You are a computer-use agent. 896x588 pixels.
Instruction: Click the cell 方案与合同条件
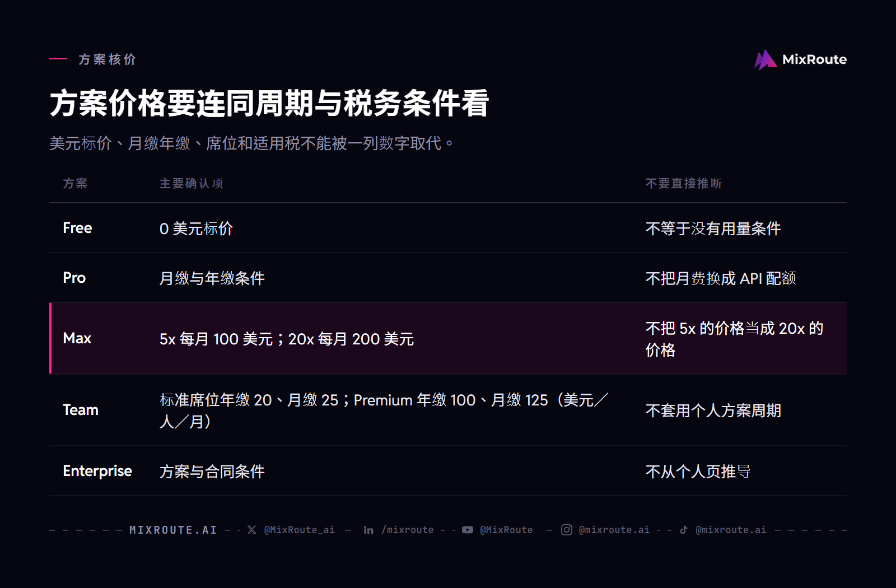(x=212, y=472)
